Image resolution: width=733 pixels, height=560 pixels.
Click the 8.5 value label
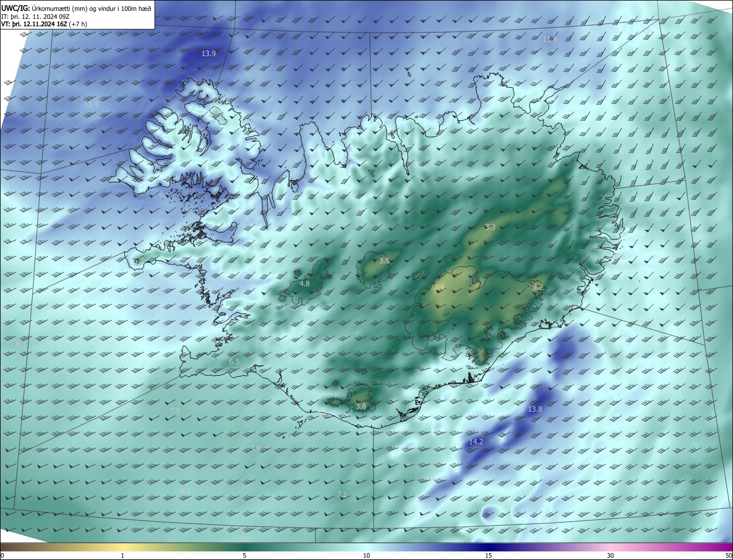point(185,491)
